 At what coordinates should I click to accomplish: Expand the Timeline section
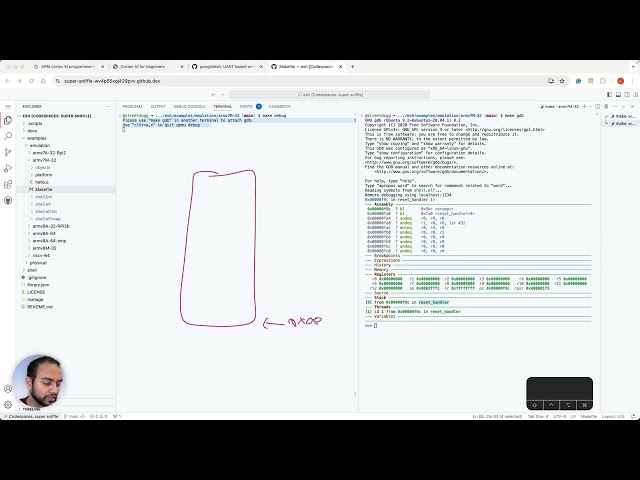click(x=65, y=409)
